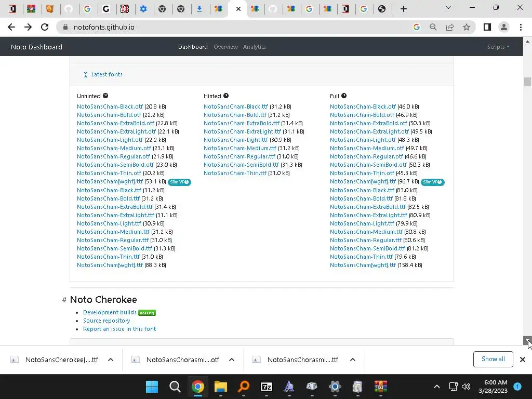Open the notification badge in the system tray
The height and width of the screenshot is (399, 532).
(517, 386)
